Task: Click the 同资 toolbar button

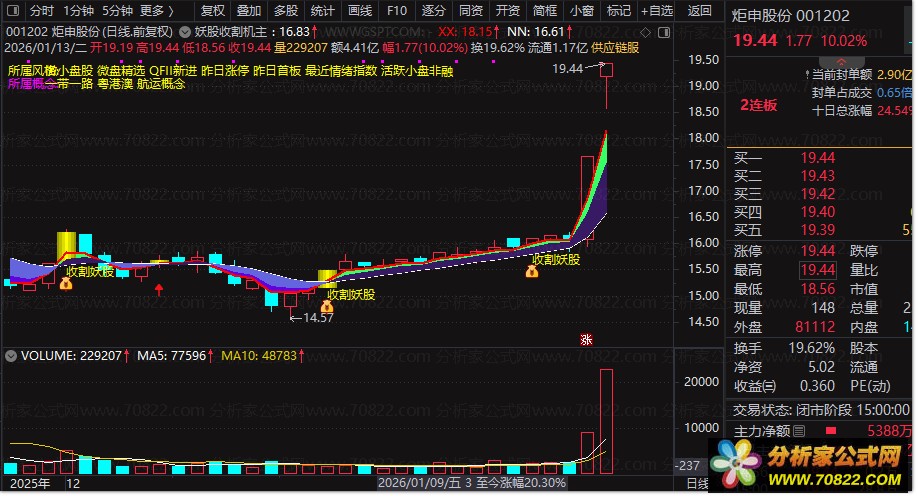Action: point(471,11)
